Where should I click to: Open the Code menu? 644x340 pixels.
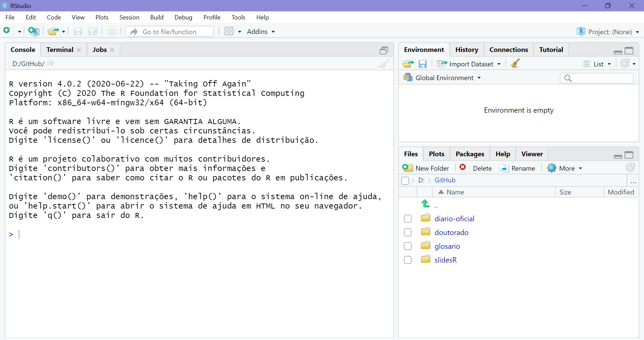(54, 17)
